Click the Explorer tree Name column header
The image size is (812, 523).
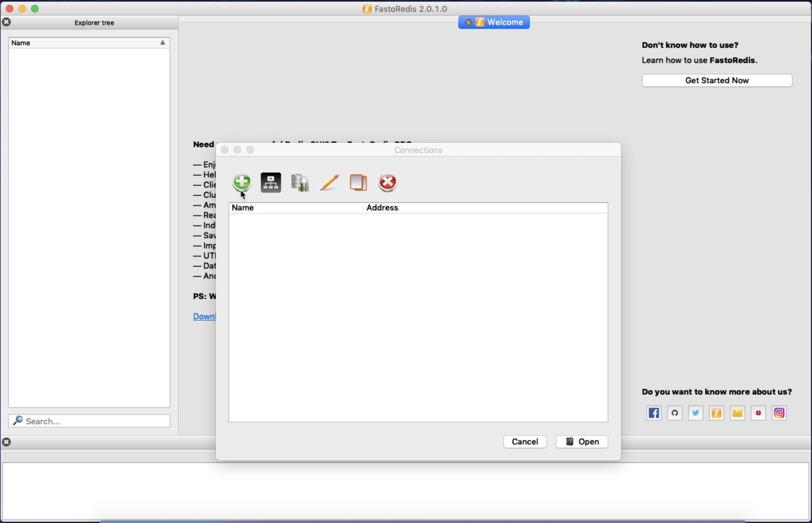89,43
